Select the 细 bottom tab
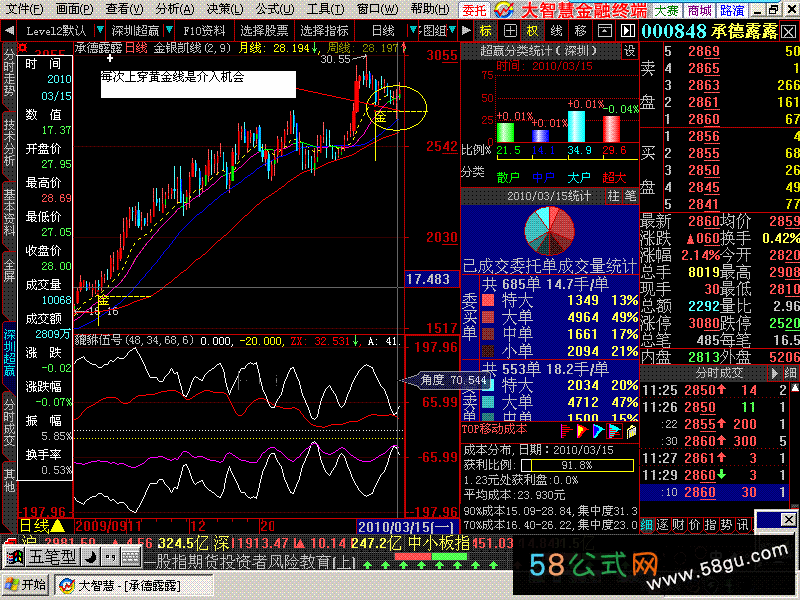 pos(646,525)
